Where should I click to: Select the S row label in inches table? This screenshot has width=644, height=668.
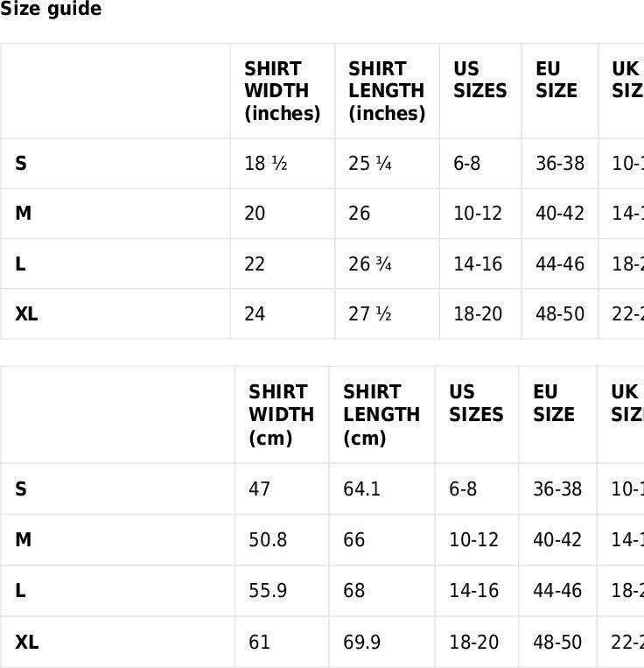[x=21, y=163]
